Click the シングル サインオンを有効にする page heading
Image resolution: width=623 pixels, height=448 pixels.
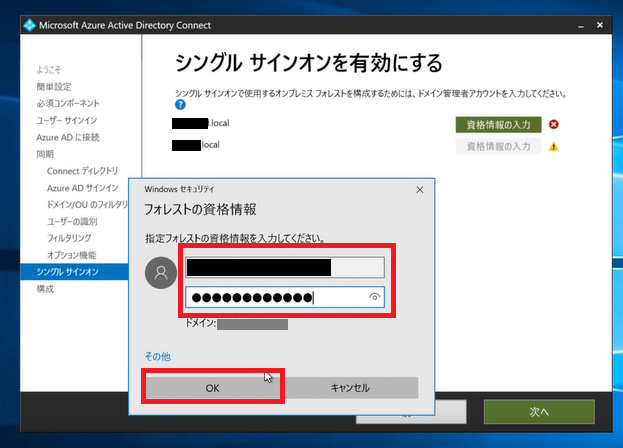(x=309, y=63)
